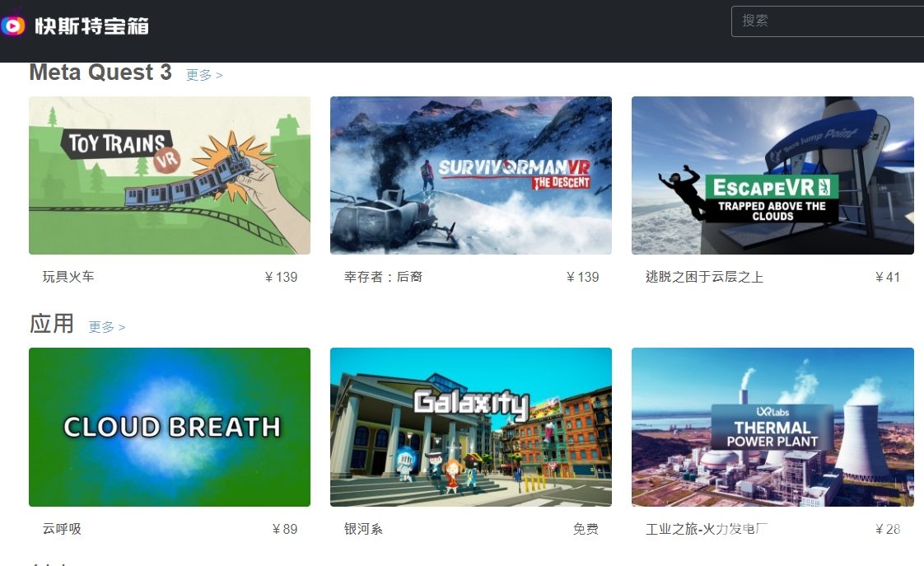Select the 工业之旅-火力发电厂 title
The image size is (924, 566).
coord(707,529)
